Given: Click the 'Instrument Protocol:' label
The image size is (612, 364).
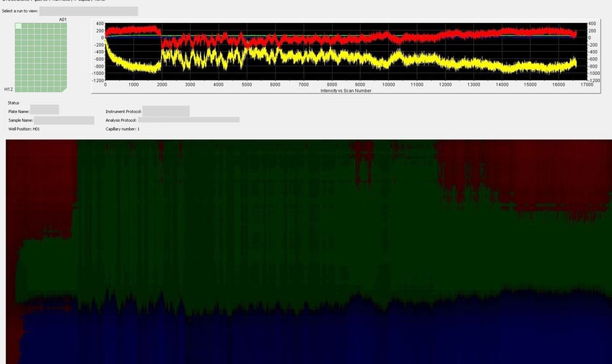Looking at the screenshot, I should (123, 112).
